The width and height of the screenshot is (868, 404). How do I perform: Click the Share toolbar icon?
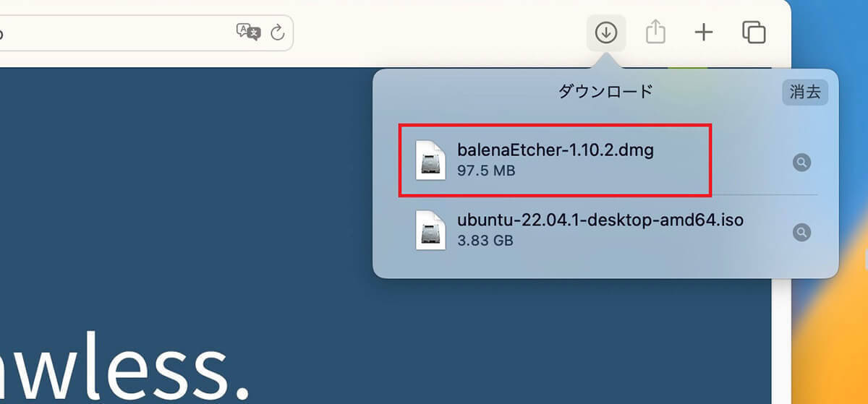pos(655,32)
